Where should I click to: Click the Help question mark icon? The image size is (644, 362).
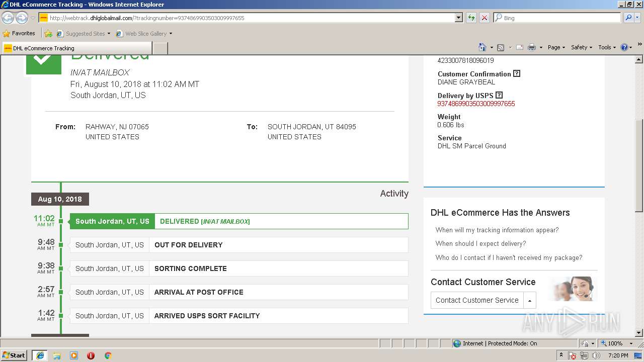click(624, 47)
